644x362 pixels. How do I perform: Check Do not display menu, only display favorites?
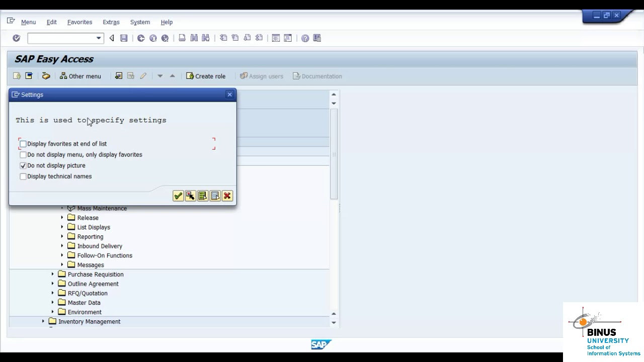tap(23, 155)
